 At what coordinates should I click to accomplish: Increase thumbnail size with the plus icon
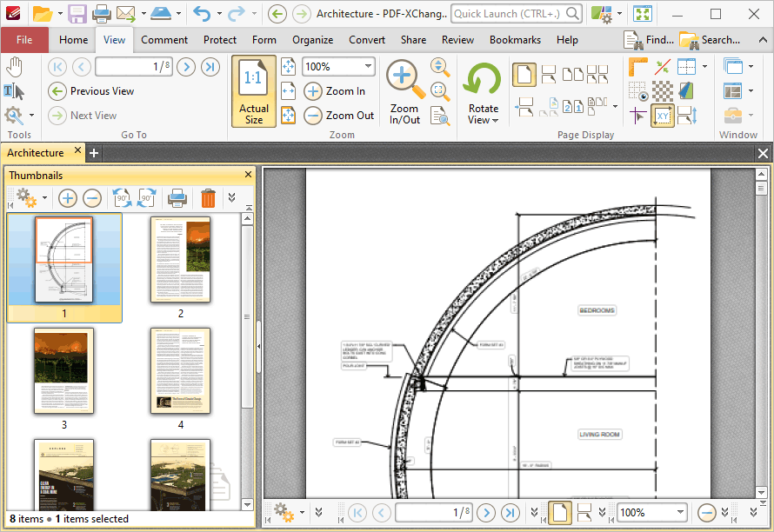point(67,197)
